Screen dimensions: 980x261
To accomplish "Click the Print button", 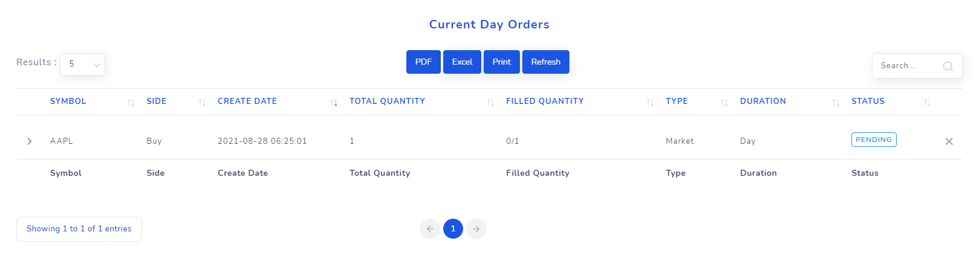I will tap(502, 62).
